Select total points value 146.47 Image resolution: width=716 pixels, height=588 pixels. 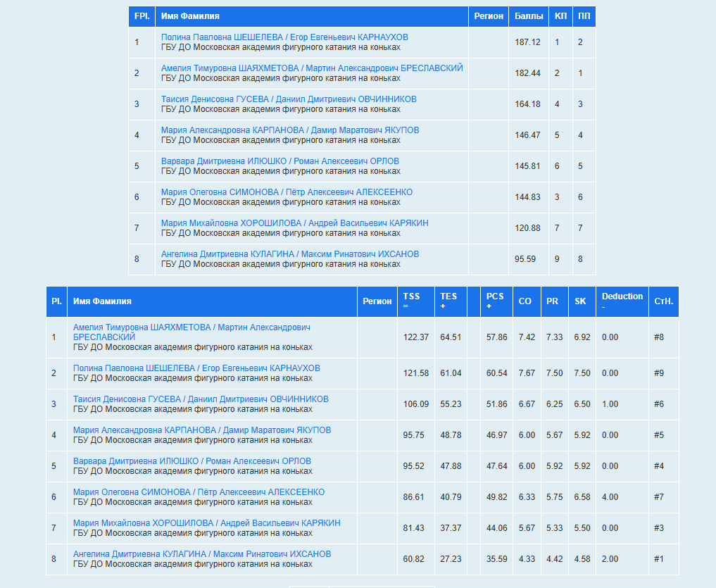(x=527, y=135)
